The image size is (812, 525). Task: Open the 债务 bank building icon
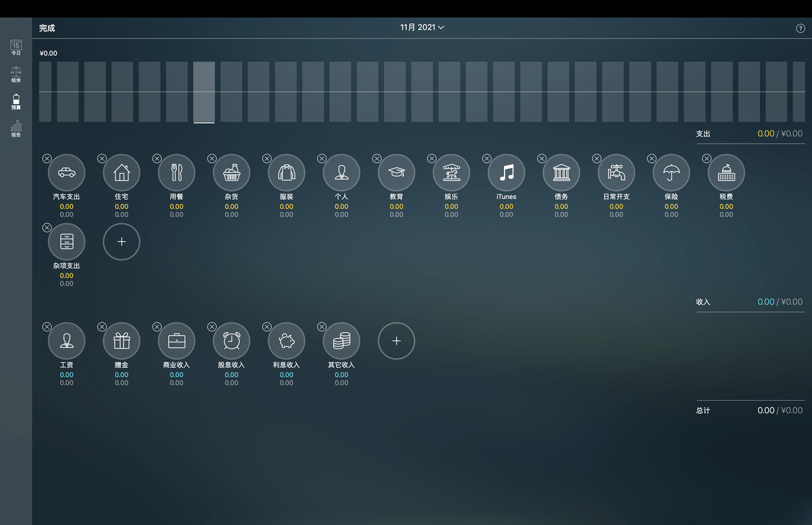561,173
